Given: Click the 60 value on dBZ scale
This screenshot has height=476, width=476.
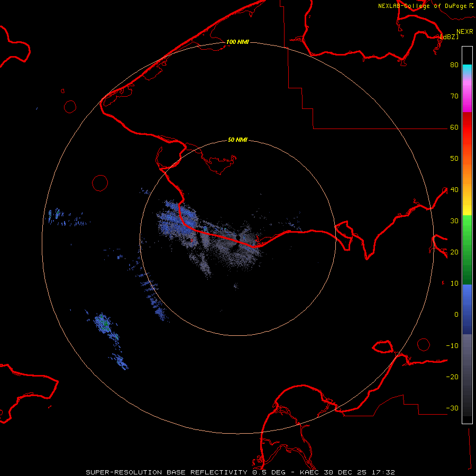Looking at the screenshot, I should 454,127.
